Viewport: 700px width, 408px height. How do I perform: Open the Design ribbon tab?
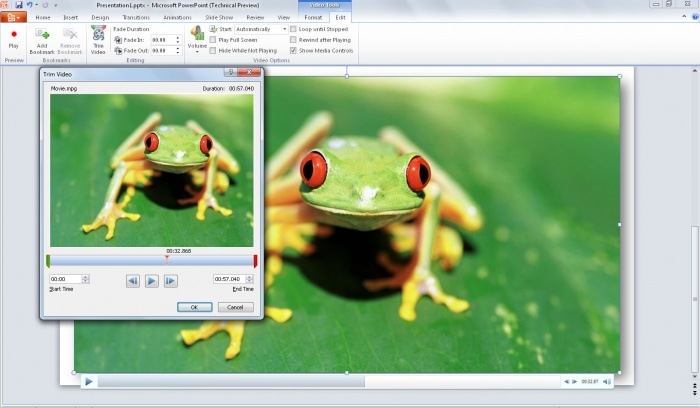point(100,17)
